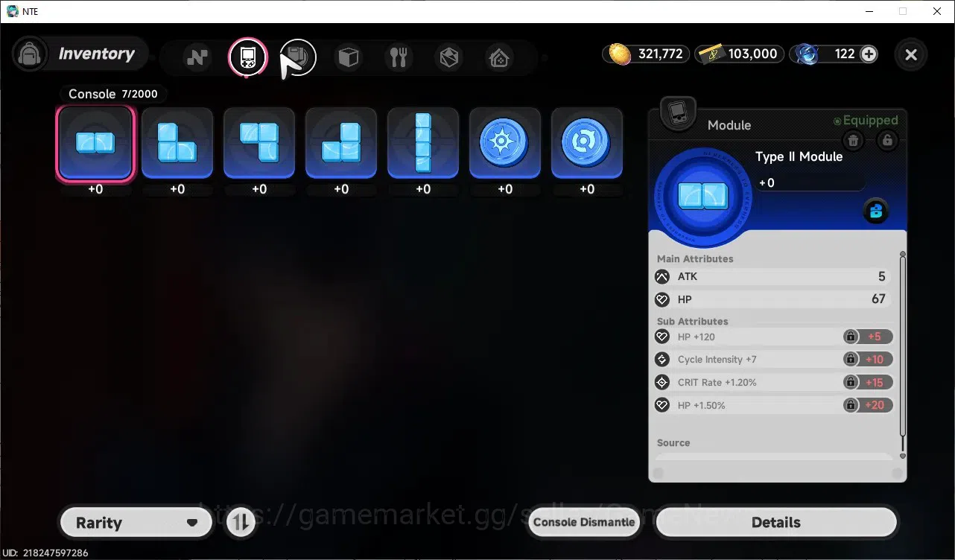Open the house furniture category tab
The height and width of the screenshot is (560, 955).
point(499,57)
